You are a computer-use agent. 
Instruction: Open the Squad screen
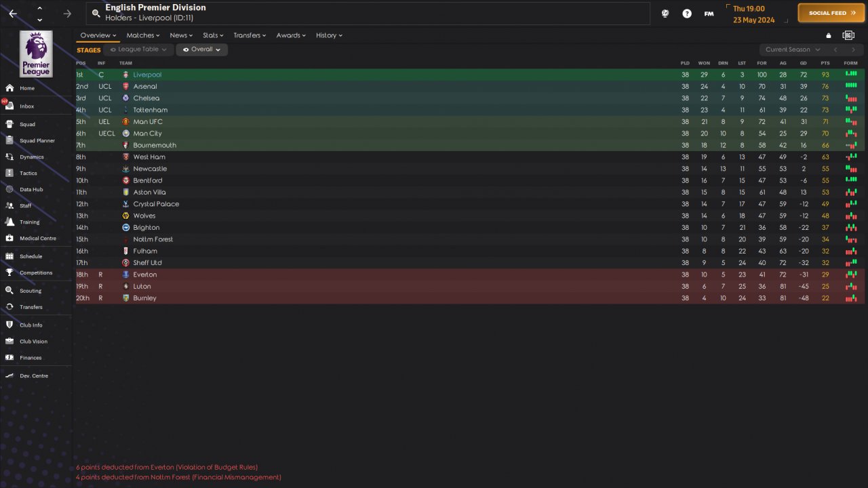coord(27,124)
